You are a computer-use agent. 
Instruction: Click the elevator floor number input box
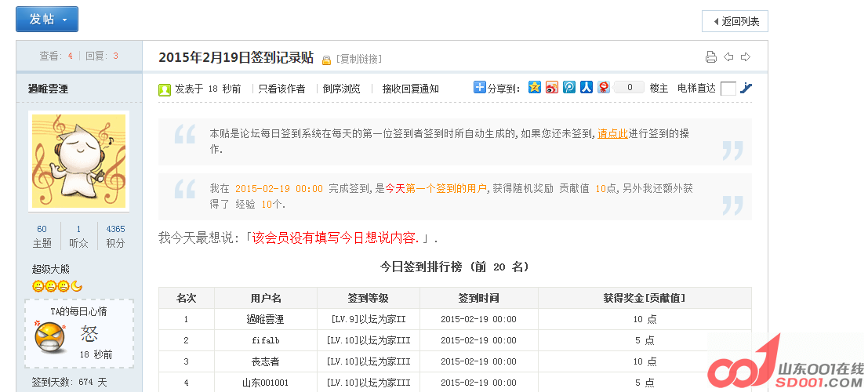728,89
